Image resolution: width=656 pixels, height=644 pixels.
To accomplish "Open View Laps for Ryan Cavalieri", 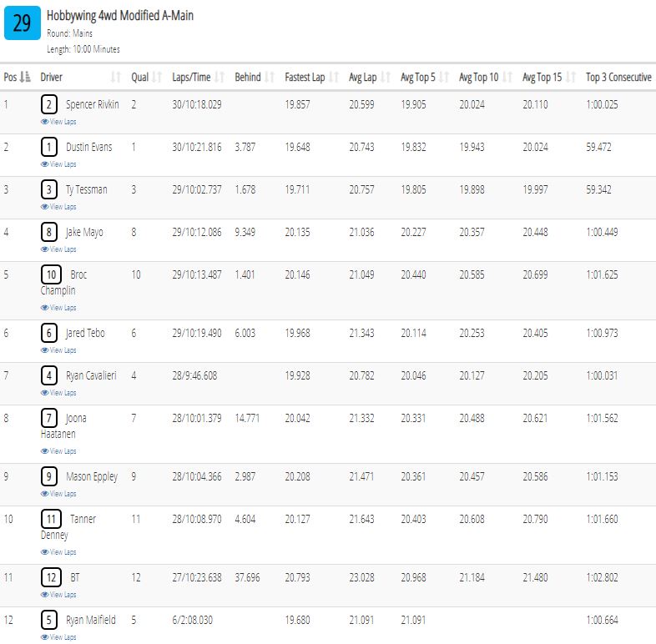I will pyautogui.click(x=58, y=393).
